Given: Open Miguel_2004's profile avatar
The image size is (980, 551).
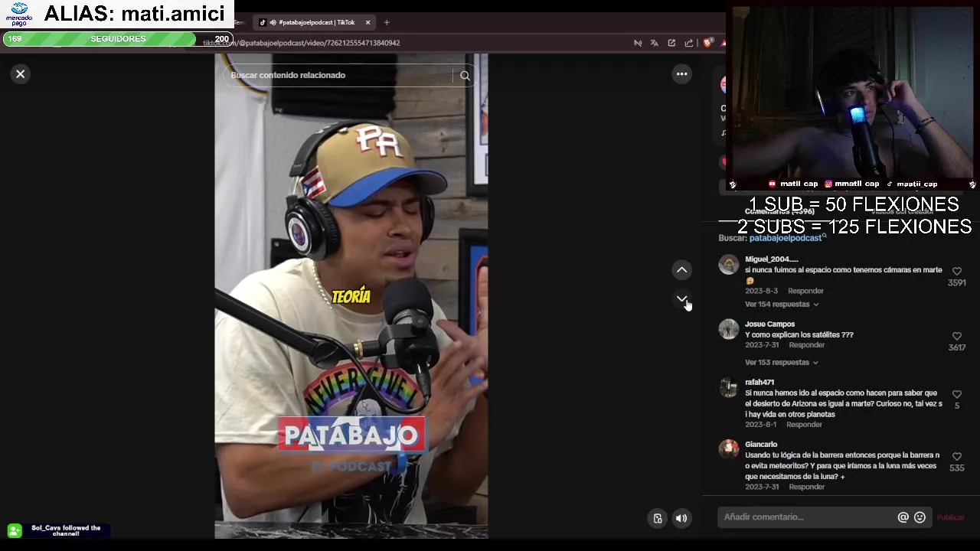Looking at the screenshot, I should [x=729, y=265].
